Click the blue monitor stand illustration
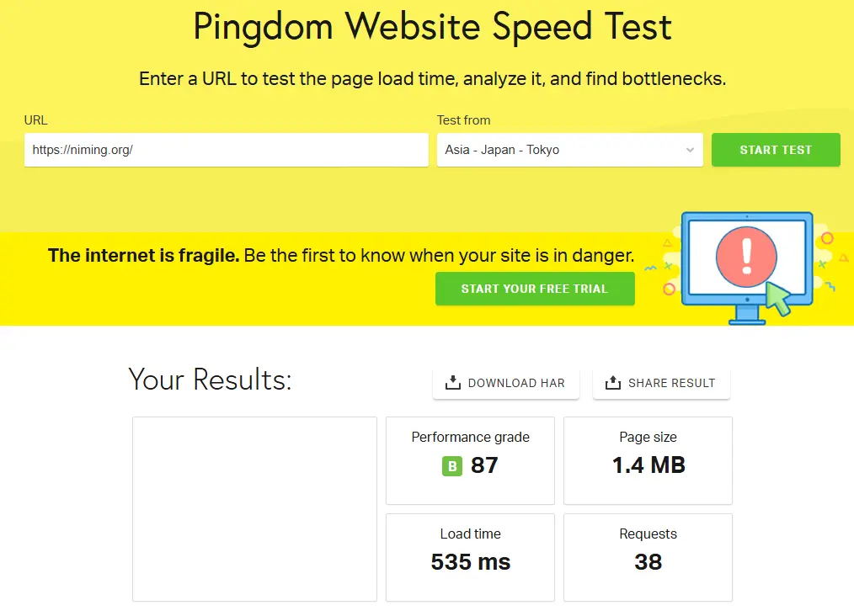This screenshot has height=616, width=854. [x=747, y=315]
